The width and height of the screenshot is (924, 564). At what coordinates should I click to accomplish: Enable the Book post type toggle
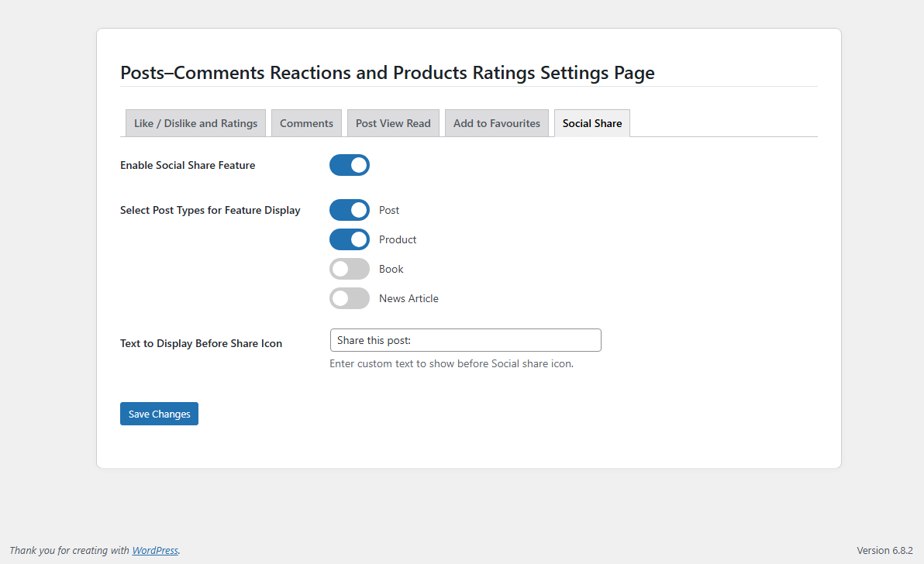[x=350, y=269]
